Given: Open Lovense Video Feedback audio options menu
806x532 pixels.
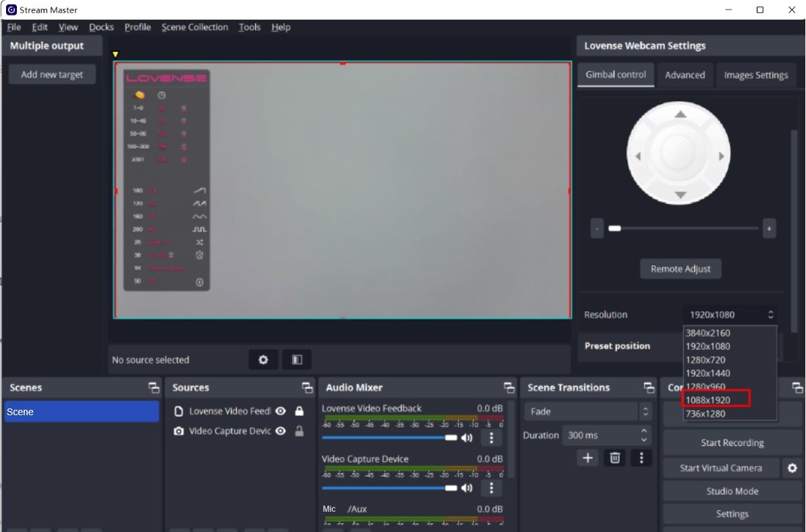Looking at the screenshot, I should (x=491, y=438).
